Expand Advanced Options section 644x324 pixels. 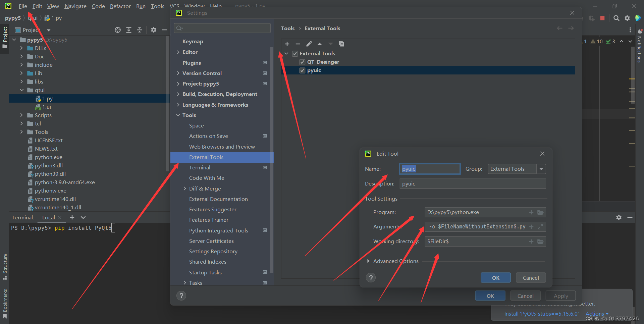[x=368, y=261]
